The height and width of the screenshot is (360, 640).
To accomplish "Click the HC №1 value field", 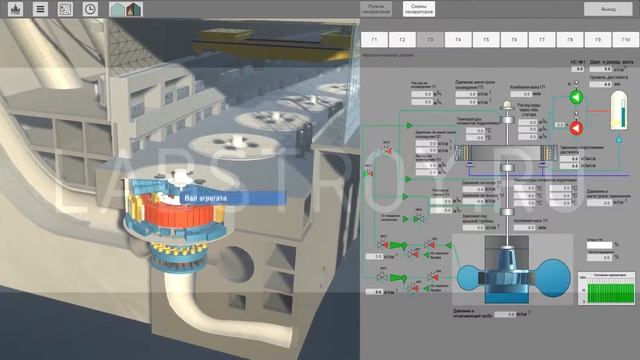I will [x=578, y=69].
